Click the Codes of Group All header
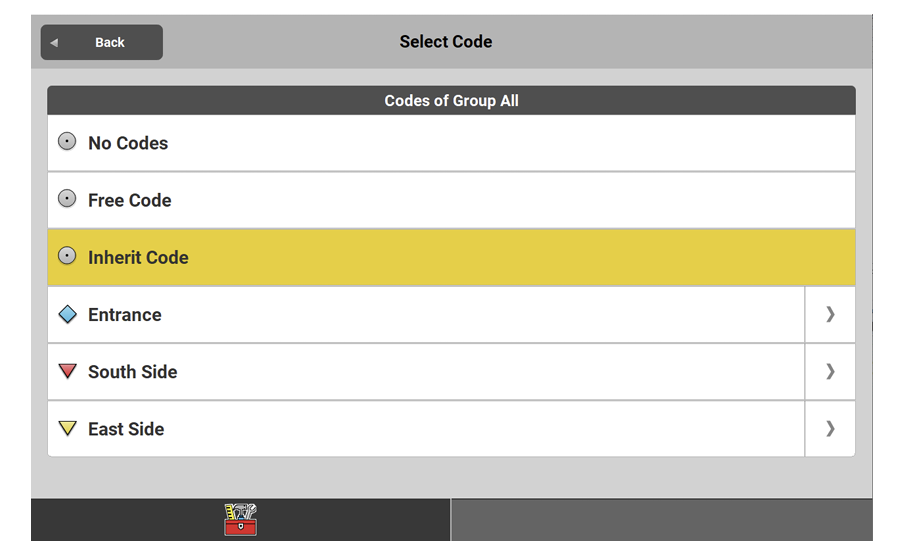 pos(451,101)
